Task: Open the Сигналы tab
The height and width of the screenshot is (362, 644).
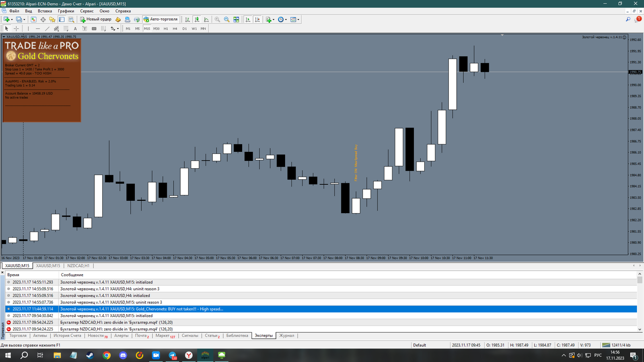Action: click(190, 336)
